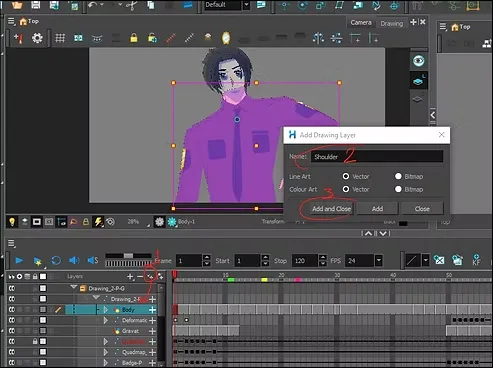The width and height of the screenshot is (493, 368).
Task: Toggle the Loop playback icon
Action: [56, 260]
